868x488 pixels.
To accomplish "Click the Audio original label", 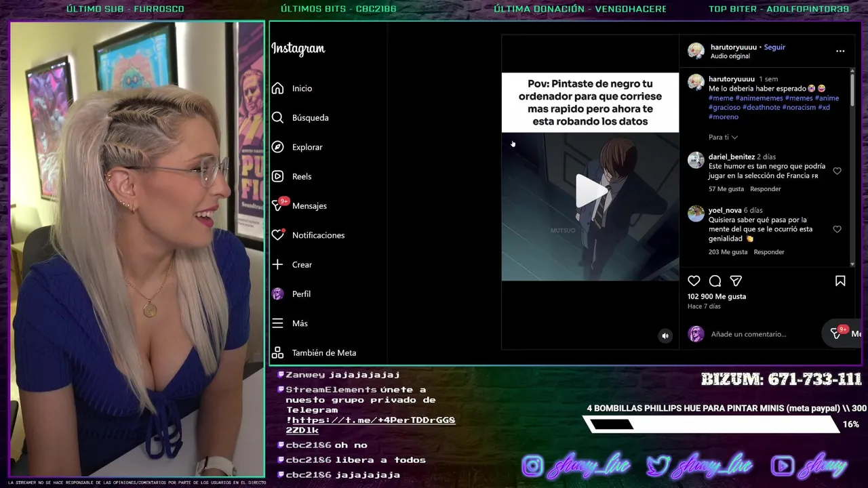I will tap(730, 56).
